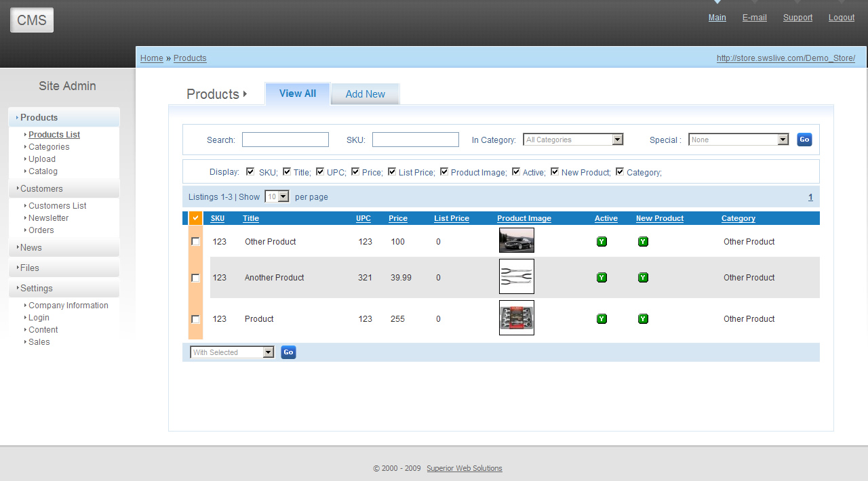This screenshot has width=868, height=481.
Task: Uncheck the New Product display checkbox
Action: [x=555, y=172]
